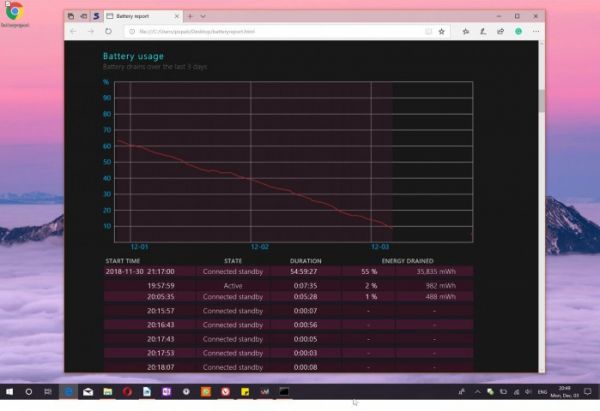Click the 0:00:56 duration cell
Viewport: 600px width, 411px height.
click(305, 325)
